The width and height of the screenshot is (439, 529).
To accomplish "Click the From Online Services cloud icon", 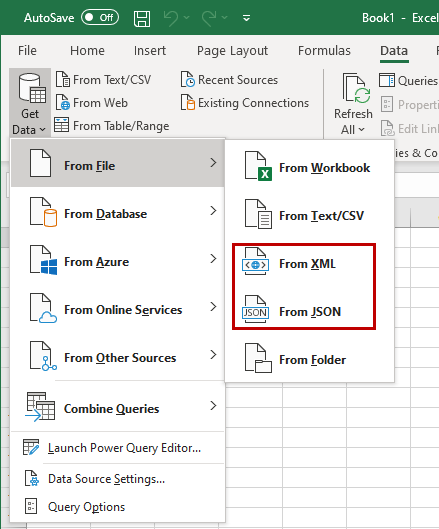I will click(43, 308).
